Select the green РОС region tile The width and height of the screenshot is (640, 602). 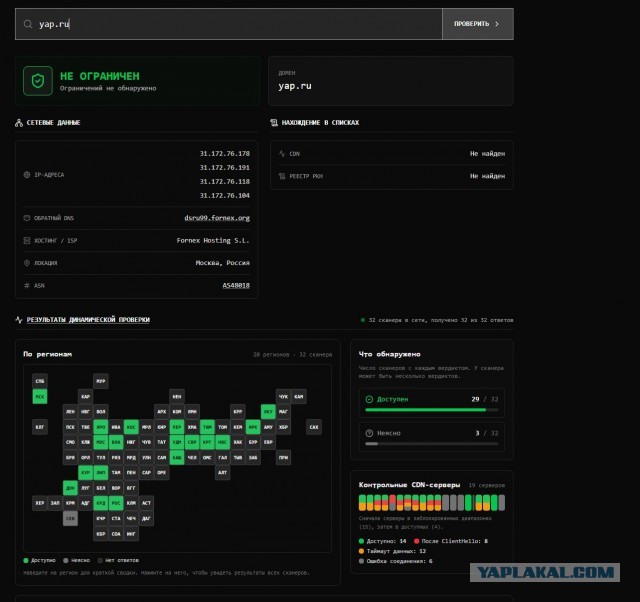[x=116, y=503]
